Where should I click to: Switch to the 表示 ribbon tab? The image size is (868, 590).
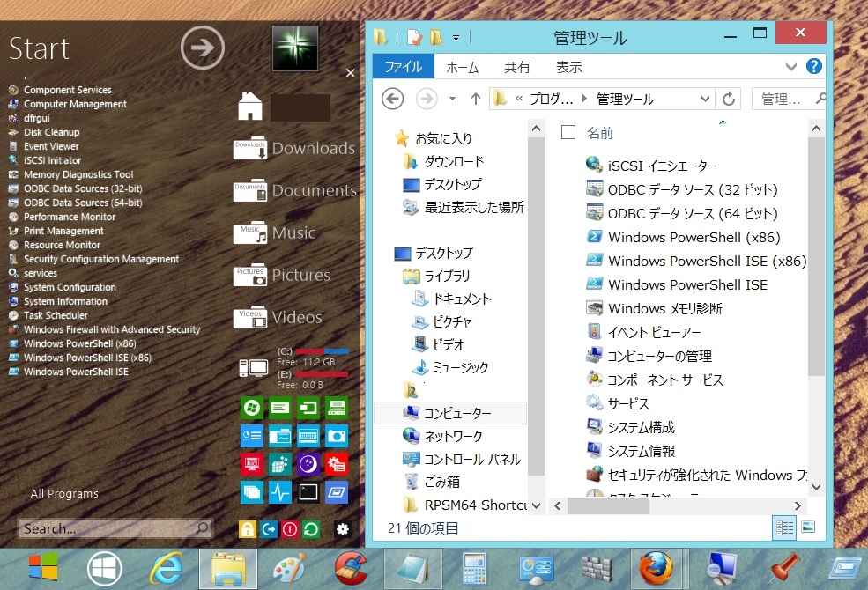pos(568,67)
